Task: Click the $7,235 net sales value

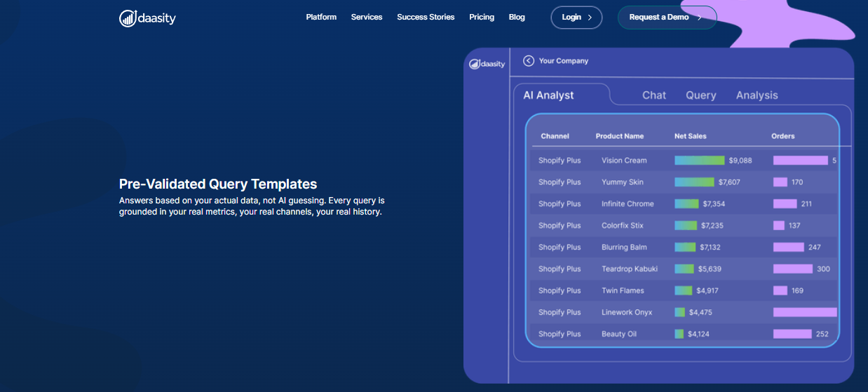Action: coord(712,226)
